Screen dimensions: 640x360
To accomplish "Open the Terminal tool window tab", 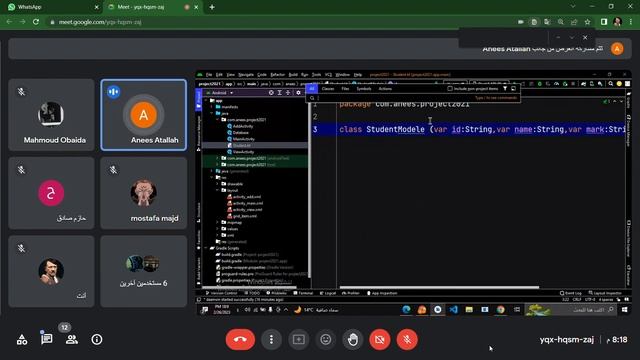I will 303,293.
